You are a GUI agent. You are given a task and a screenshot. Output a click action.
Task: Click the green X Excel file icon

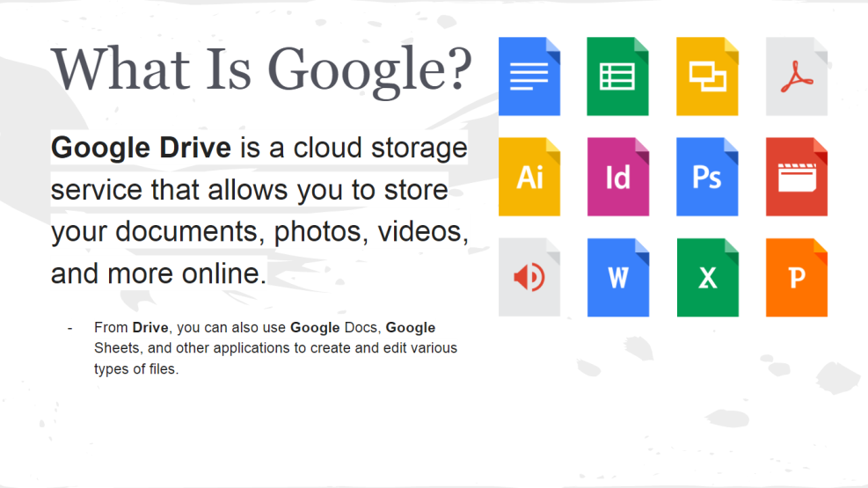tap(707, 277)
